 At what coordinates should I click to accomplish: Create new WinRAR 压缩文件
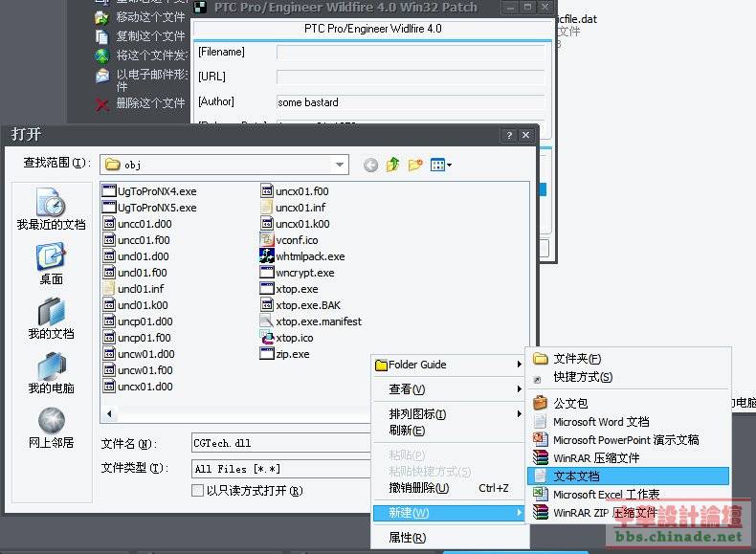pyautogui.click(x=628, y=458)
